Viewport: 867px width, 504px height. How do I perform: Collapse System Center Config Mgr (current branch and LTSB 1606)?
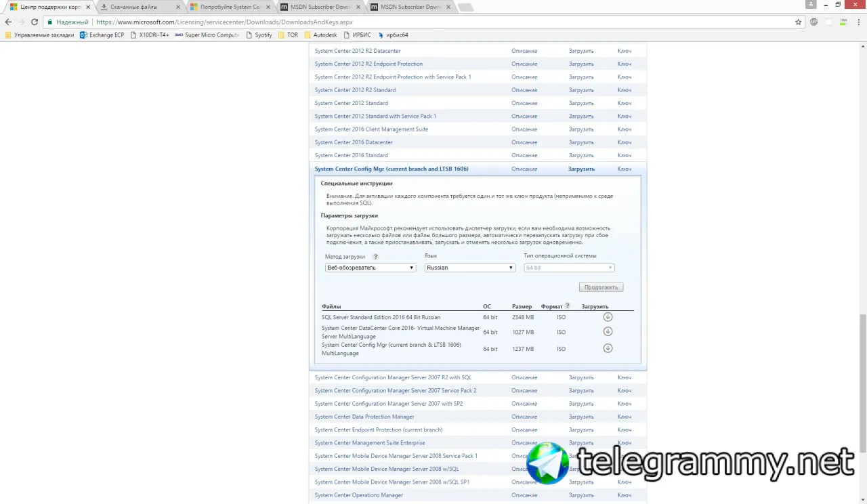392,169
